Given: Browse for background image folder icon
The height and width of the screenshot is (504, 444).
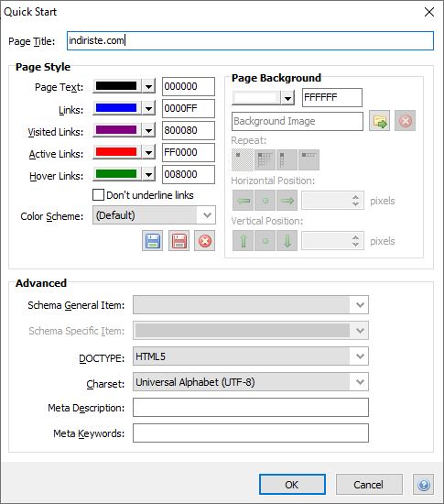Looking at the screenshot, I should point(380,121).
